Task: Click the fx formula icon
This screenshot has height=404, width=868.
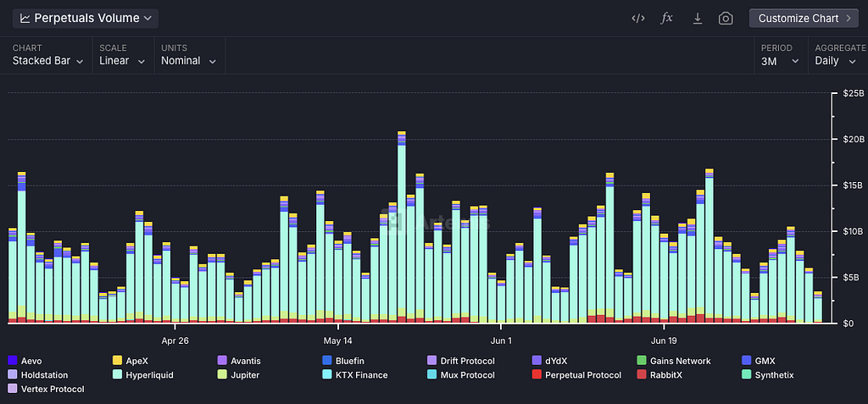Action: (667, 19)
